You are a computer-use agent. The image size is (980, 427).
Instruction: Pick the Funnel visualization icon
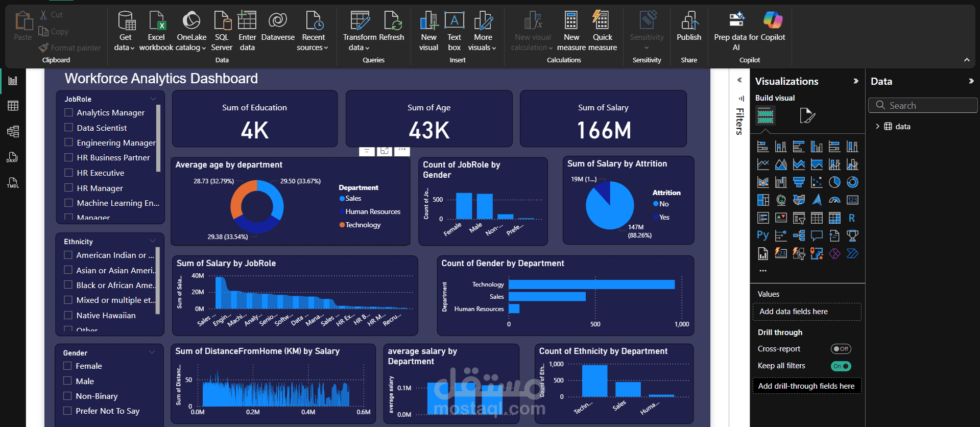(x=799, y=182)
